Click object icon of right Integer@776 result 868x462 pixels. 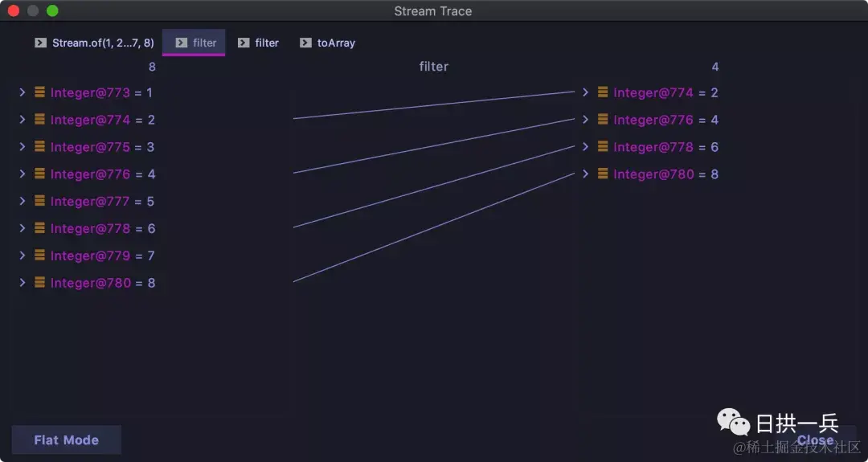click(x=603, y=119)
